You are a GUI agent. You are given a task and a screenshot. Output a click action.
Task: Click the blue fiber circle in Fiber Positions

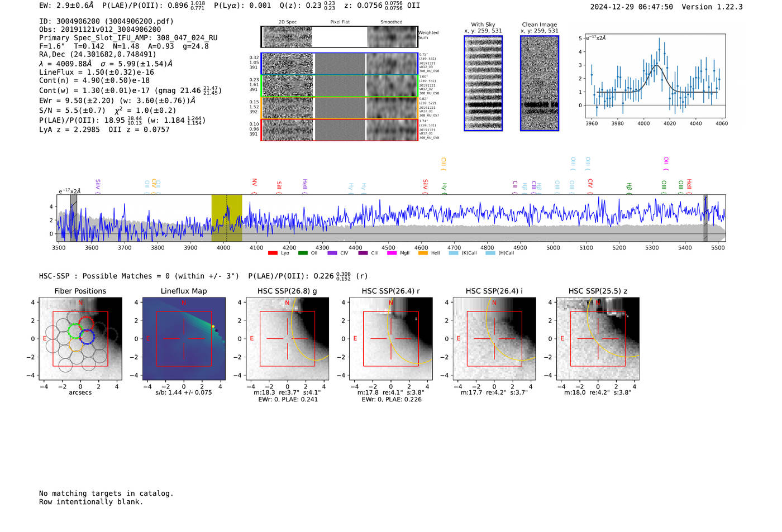click(87, 337)
